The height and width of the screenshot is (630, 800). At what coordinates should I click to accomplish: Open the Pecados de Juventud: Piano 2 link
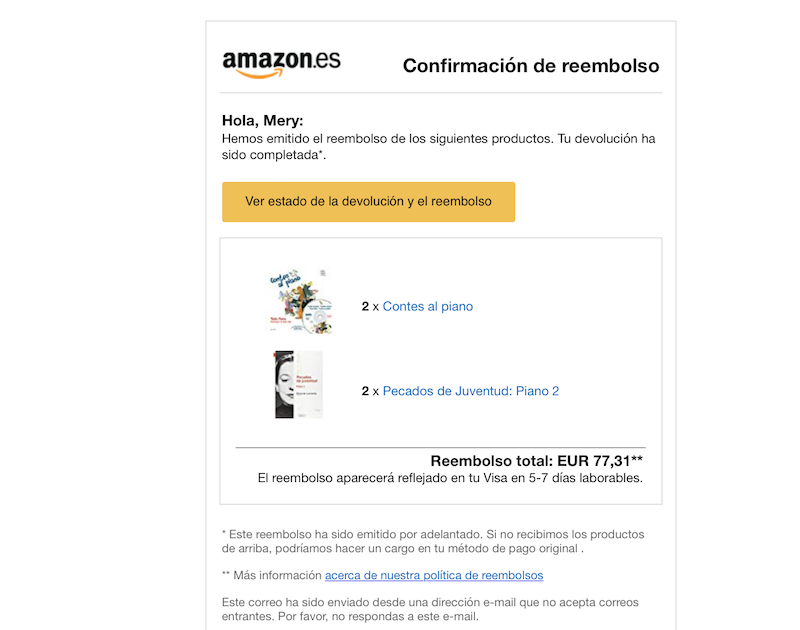[x=471, y=391]
